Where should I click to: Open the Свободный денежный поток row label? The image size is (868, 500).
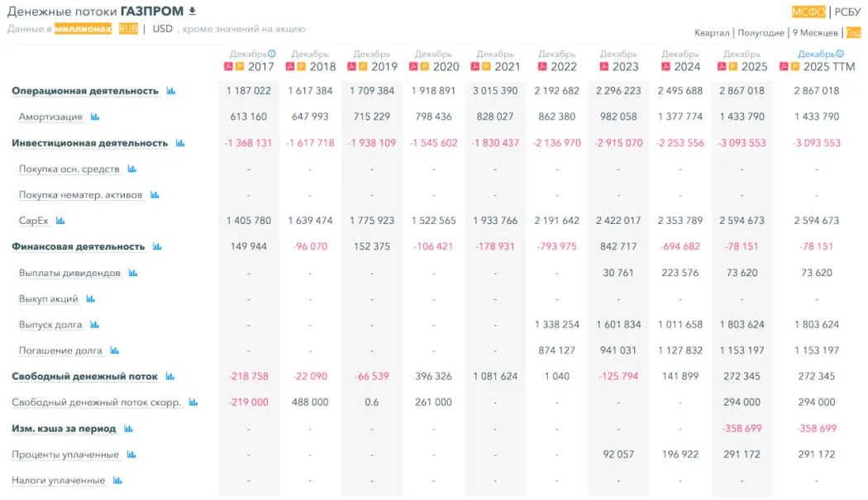point(84,377)
